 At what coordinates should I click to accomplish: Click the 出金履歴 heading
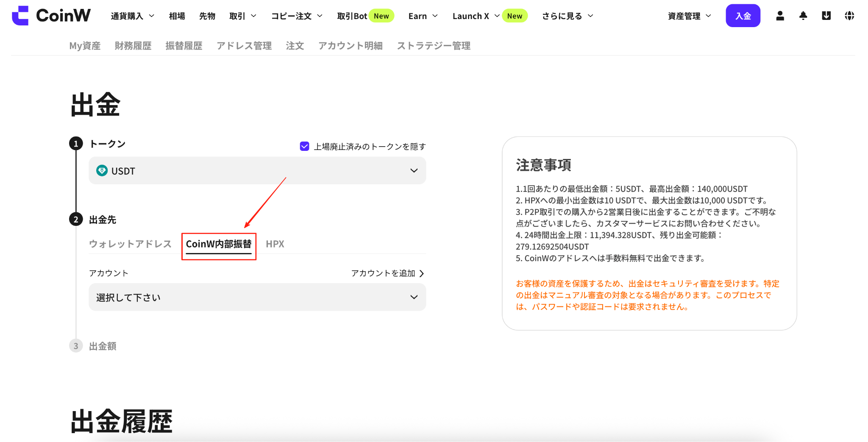point(122,422)
